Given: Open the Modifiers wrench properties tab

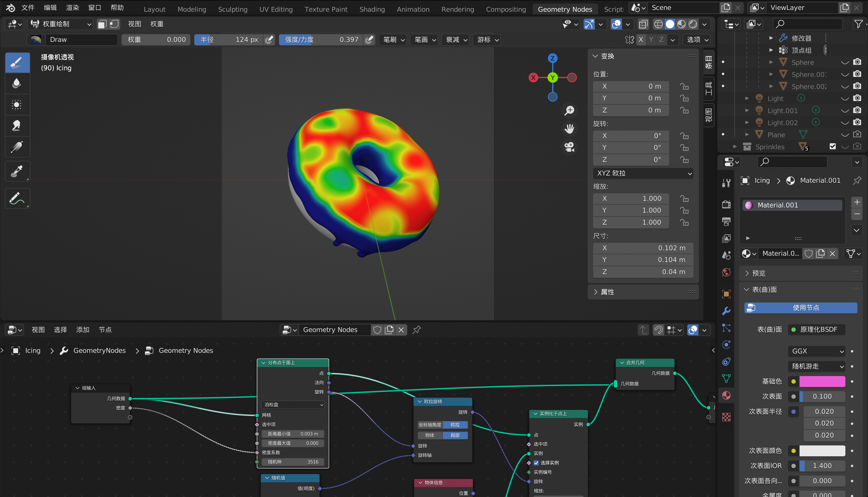Looking at the screenshot, I should (x=726, y=311).
